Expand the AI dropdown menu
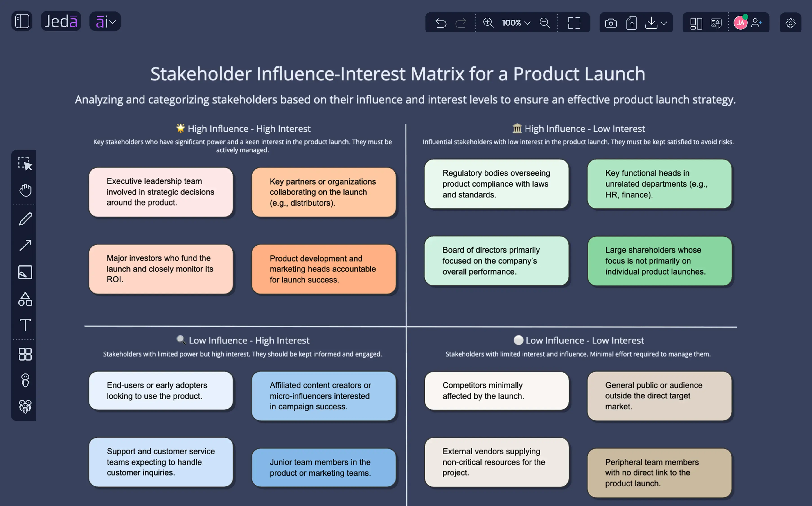This screenshot has height=506, width=812. 105,22
